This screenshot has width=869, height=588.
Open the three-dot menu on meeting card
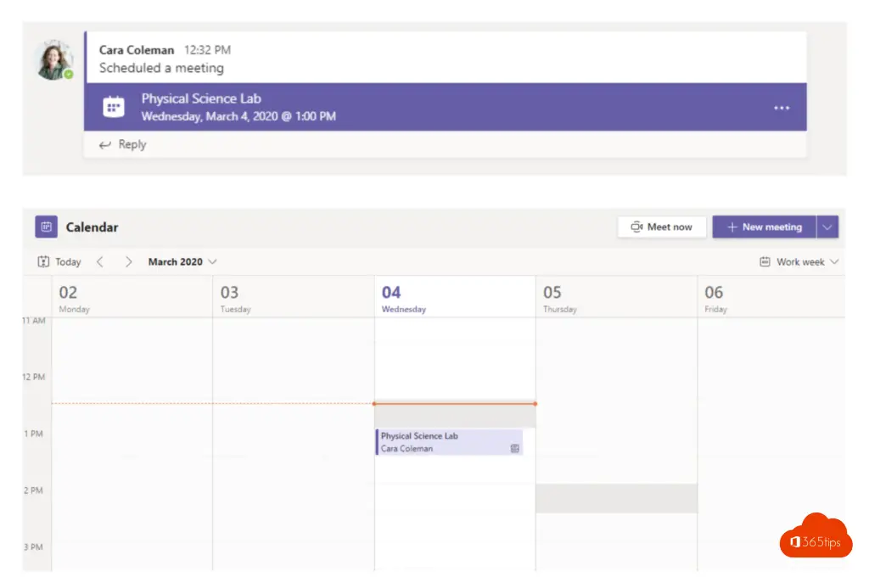[782, 108]
